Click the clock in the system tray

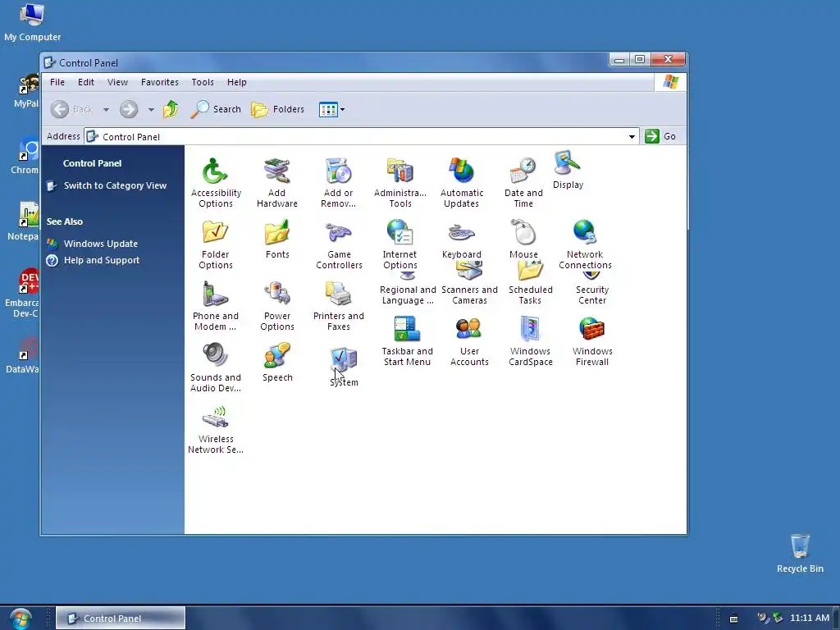810,618
